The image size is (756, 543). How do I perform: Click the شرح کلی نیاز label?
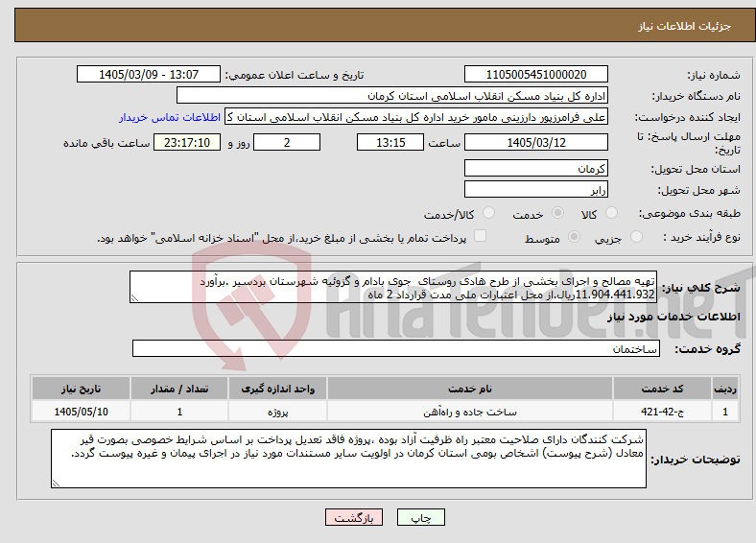(700, 288)
